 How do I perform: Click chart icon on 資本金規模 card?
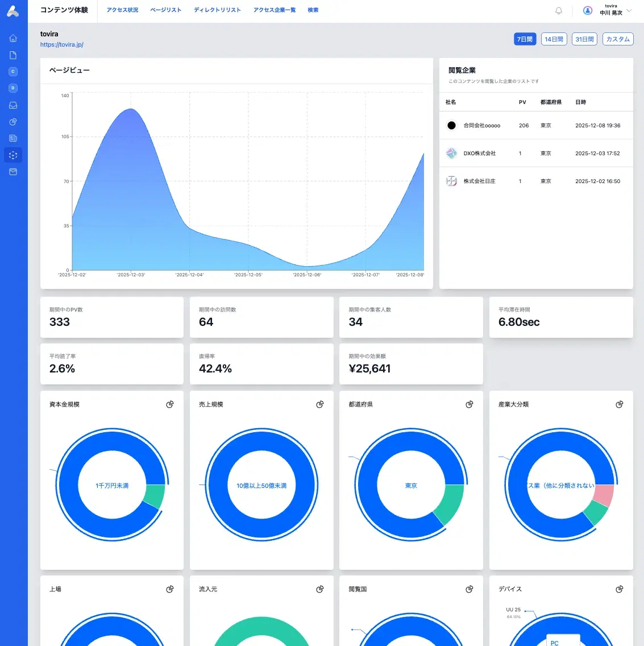[x=169, y=404]
